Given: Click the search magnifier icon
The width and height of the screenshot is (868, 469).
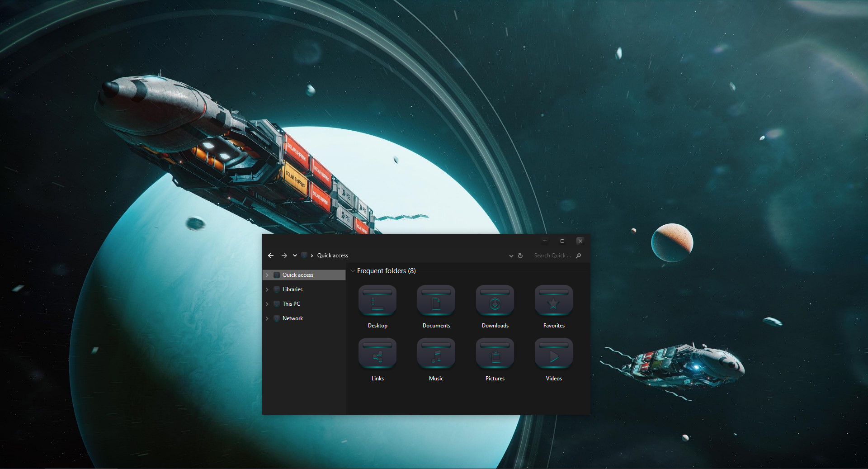Looking at the screenshot, I should tap(578, 256).
